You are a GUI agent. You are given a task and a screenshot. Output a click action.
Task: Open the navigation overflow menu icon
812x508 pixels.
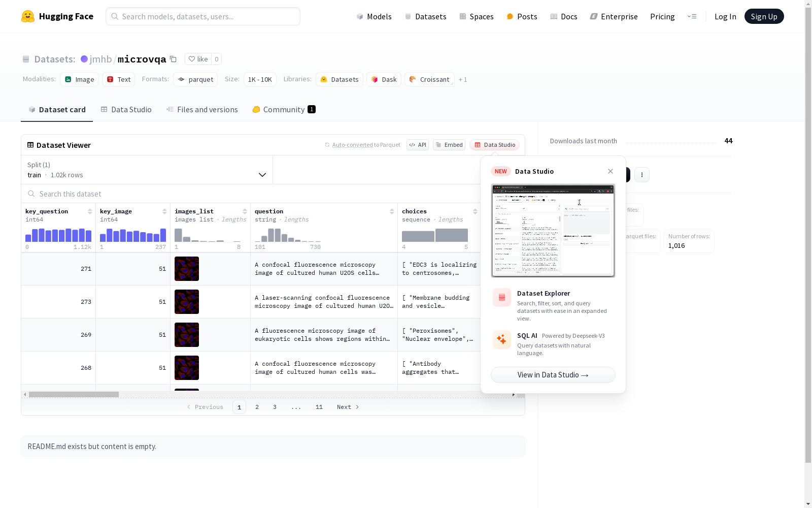(692, 16)
